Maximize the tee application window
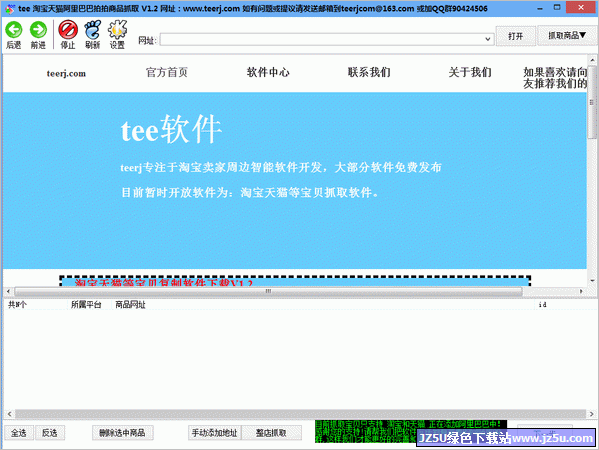Image resolution: width=599 pixels, height=450 pixels. coord(557,8)
